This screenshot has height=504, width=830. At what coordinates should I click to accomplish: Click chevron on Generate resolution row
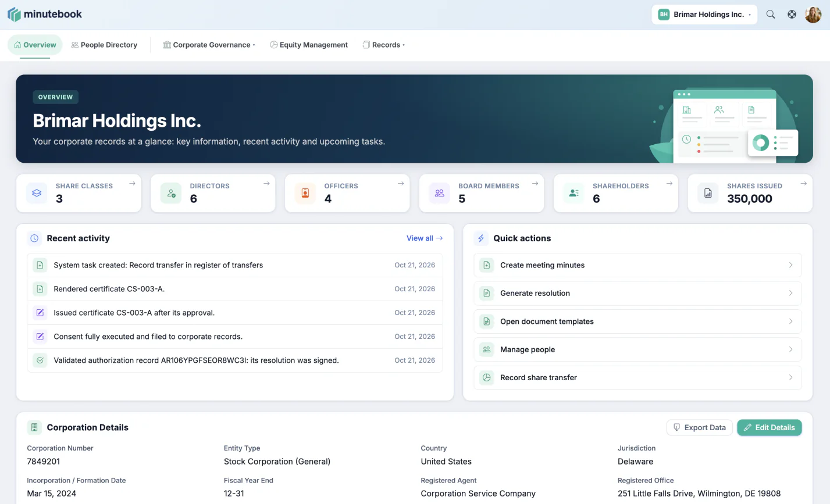coord(790,293)
